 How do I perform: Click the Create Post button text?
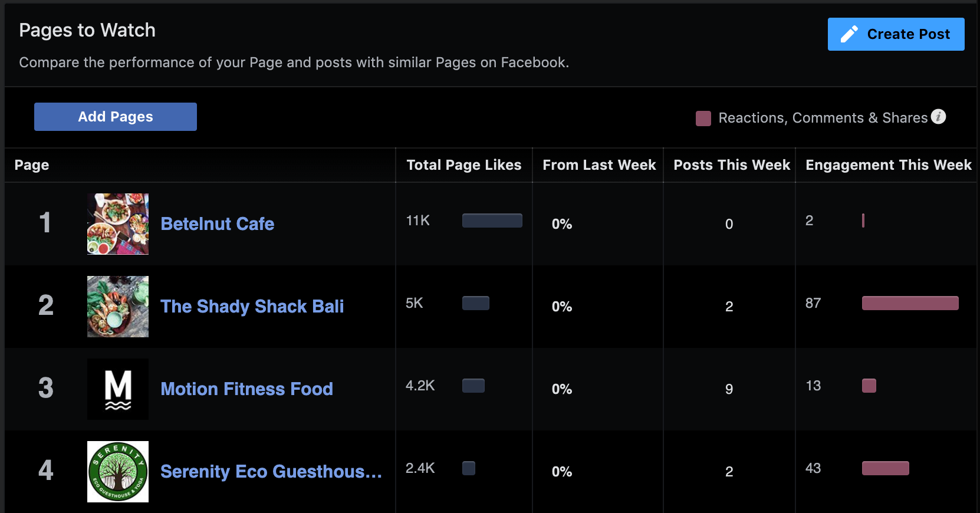pos(908,34)
